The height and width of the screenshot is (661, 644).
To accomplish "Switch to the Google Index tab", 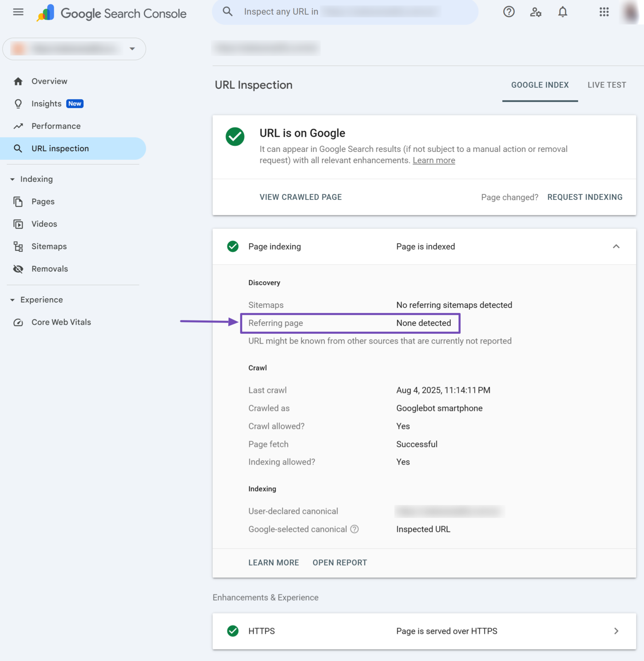I will coord(540,85).
